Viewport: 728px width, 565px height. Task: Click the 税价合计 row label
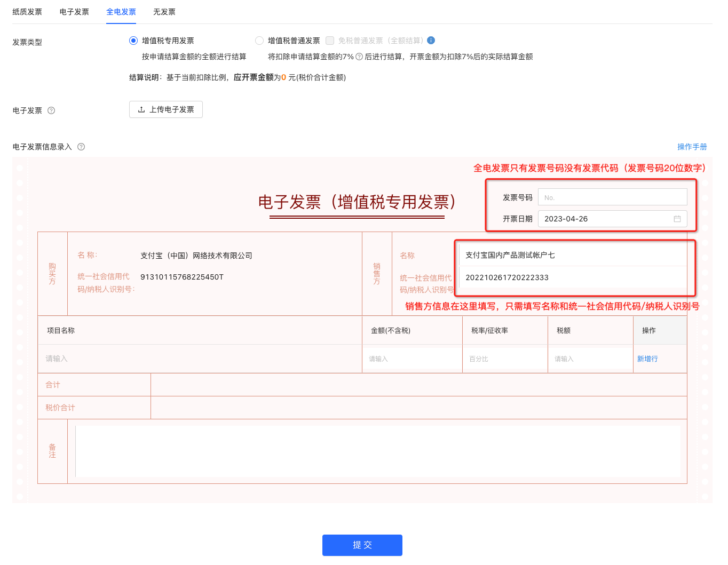[x=60, y=408]
